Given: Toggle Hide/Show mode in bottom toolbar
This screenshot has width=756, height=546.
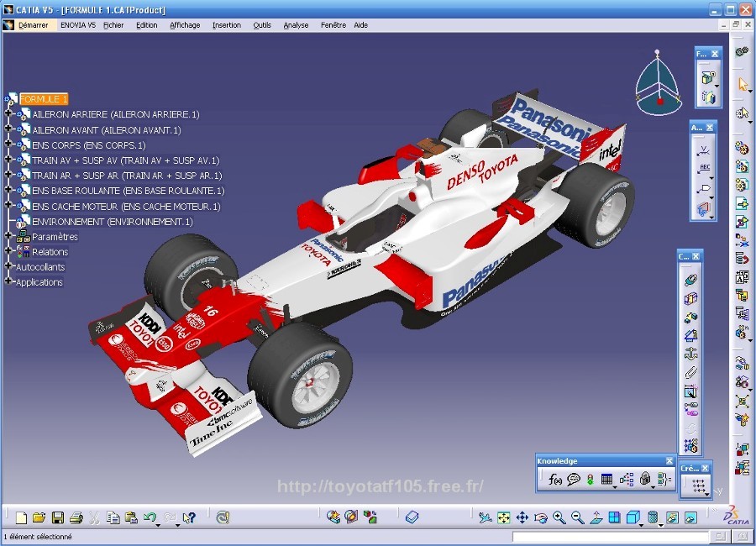Looking at the screenshot, I should pos(672,517).
